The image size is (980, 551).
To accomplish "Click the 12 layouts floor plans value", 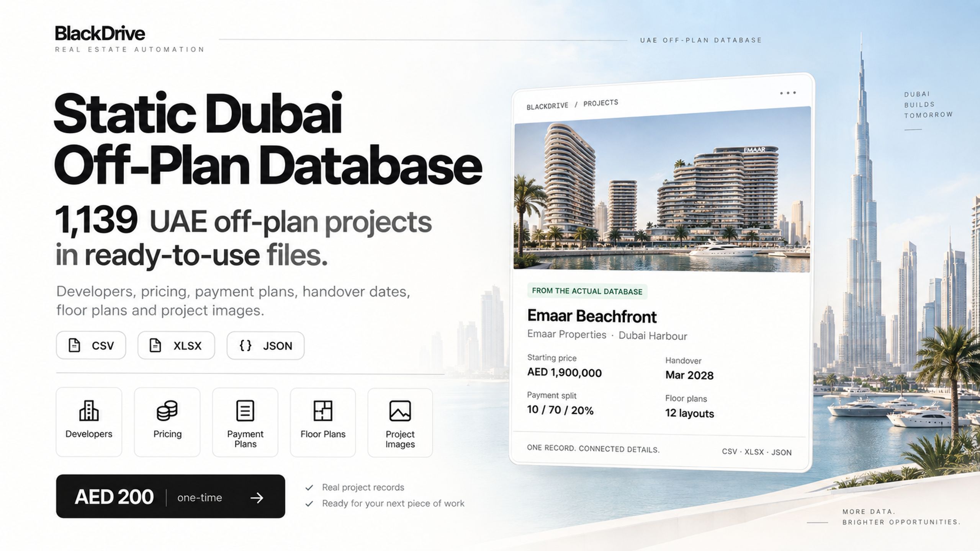I will click(689, 413).
